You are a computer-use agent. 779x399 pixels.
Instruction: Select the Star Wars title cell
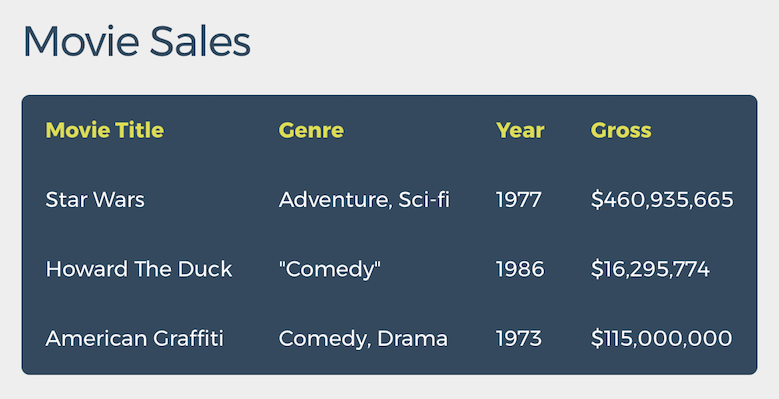(x=95, y=200)
